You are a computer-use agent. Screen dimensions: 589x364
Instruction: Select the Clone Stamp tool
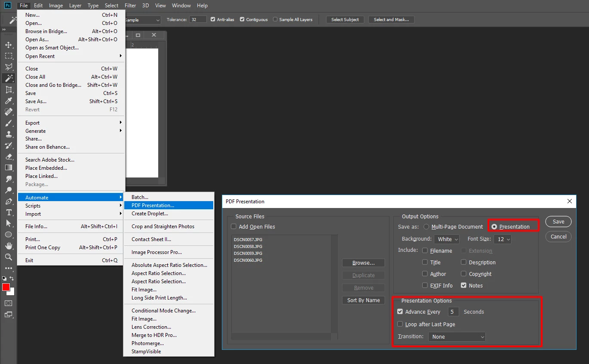(9, 134)
